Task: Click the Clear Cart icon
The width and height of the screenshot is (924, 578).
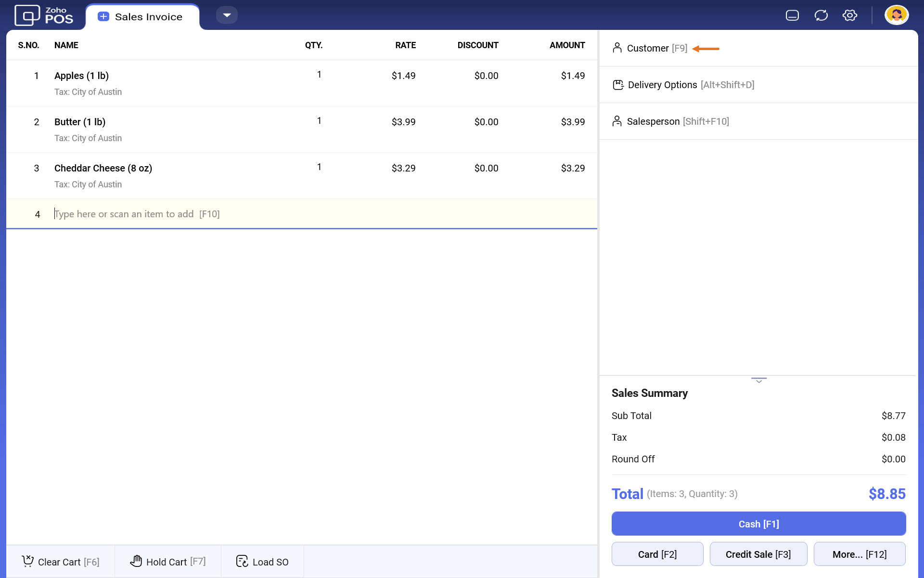Action: pos(28,561)
